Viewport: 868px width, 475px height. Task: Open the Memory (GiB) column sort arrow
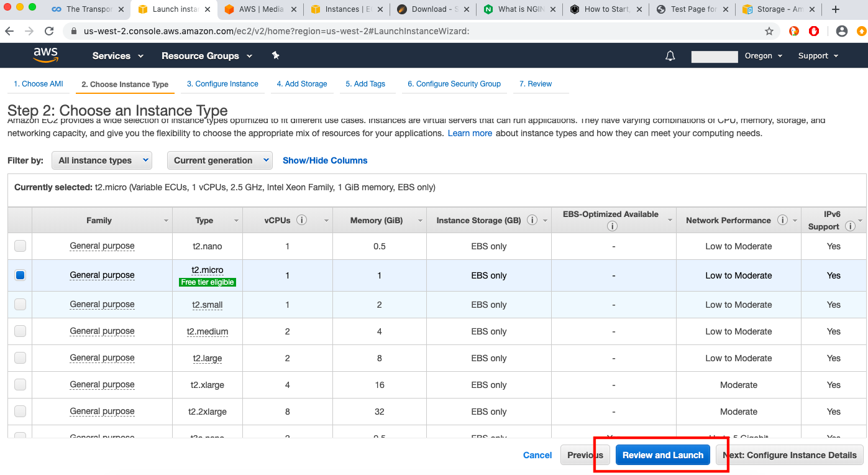coord(421,221)
